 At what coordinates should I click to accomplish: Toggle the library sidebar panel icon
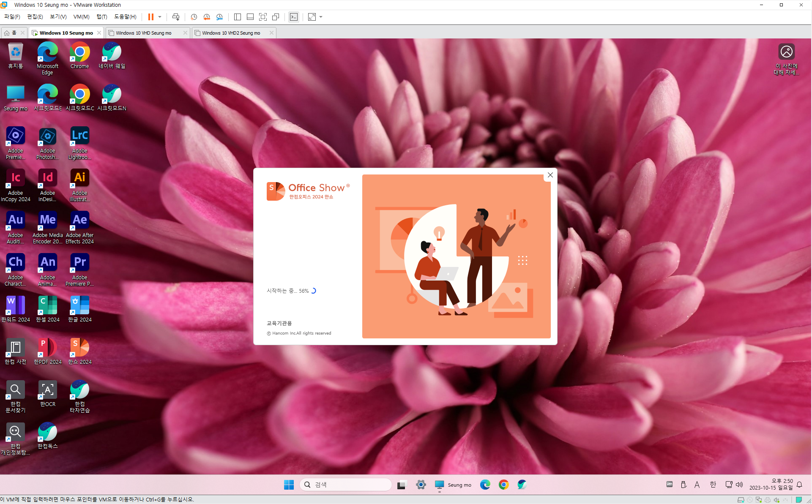(238, 17)
